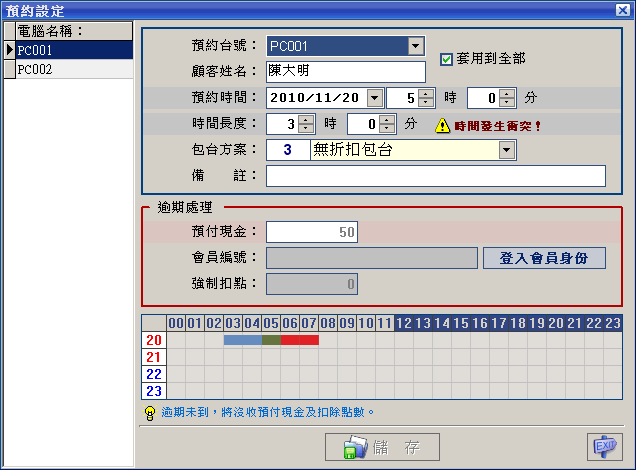The width and height of the screenshot is (636, 470).
Task: Click the 備註 remarks text field
Action: (x=435, y=176)
